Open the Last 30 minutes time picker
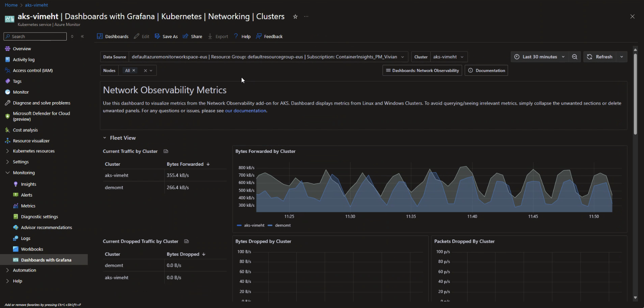Viewport: 644px width, 308px height. 539,57
